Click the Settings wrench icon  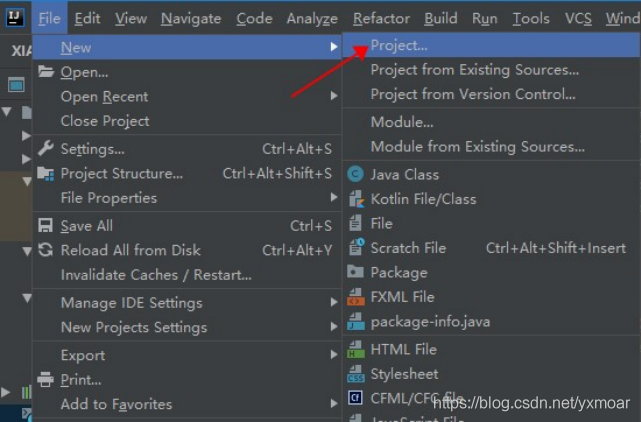pos(45,149)
